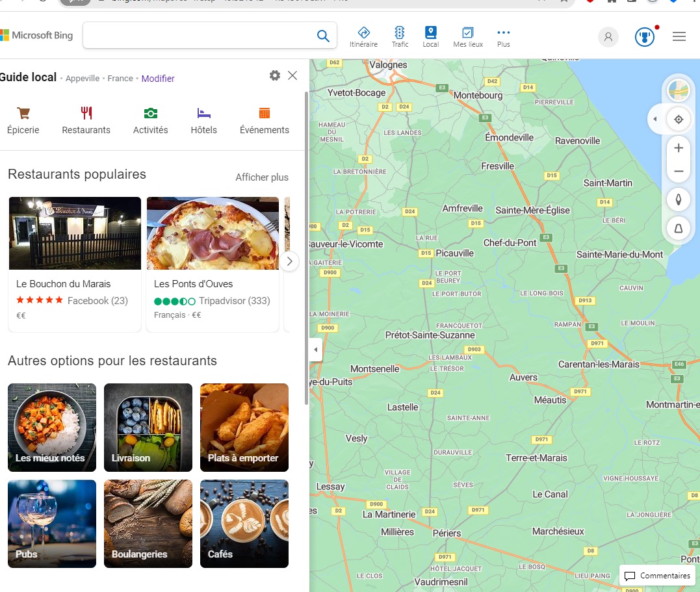This screenshot has height=592, width=700.
Task: Click the search magnifier icon
Action: (x=323, y=36)
